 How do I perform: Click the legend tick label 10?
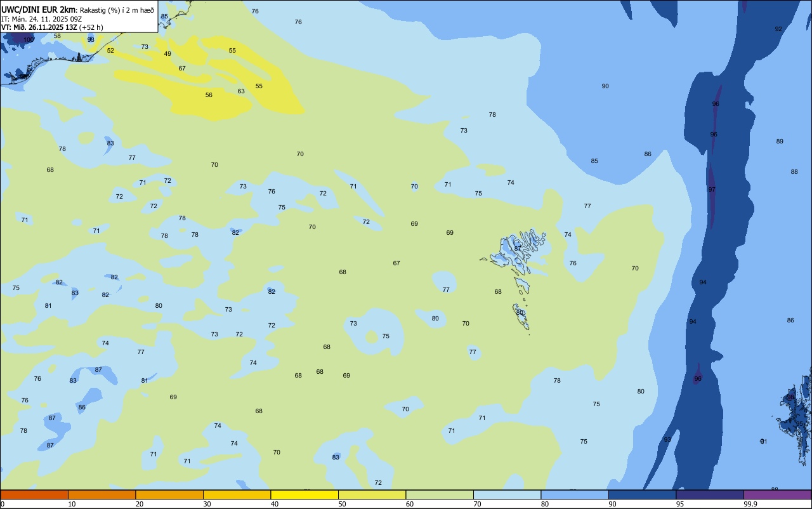click(72, 504)
